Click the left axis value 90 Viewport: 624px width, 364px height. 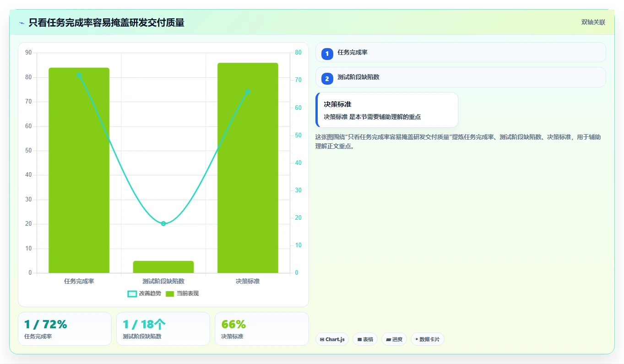28,53
